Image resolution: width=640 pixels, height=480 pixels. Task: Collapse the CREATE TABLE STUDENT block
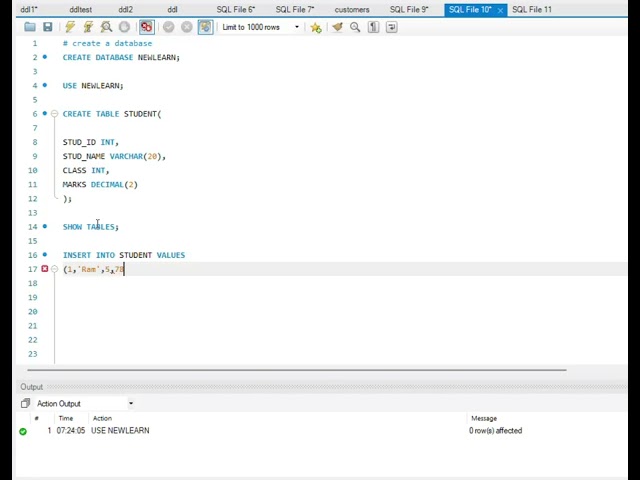tap(54, 114)
